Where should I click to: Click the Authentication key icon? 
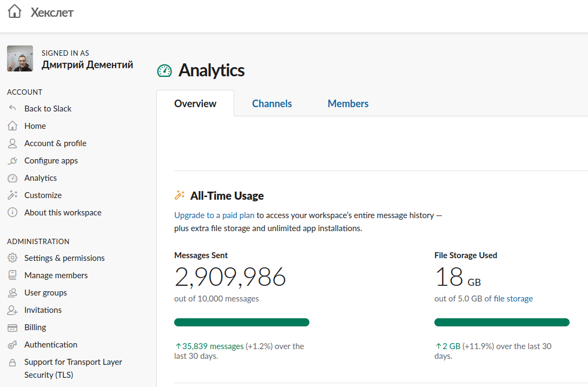pos(12,345)
